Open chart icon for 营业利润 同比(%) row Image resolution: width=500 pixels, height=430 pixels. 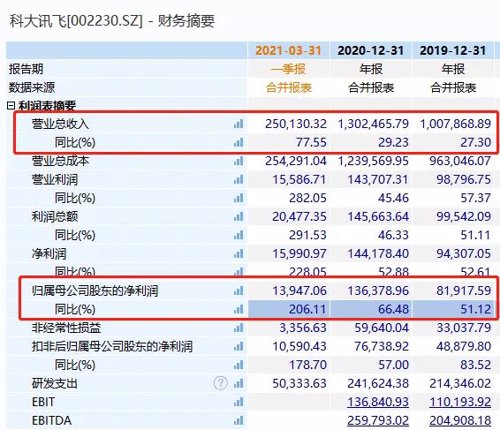(x=238, y=198)
